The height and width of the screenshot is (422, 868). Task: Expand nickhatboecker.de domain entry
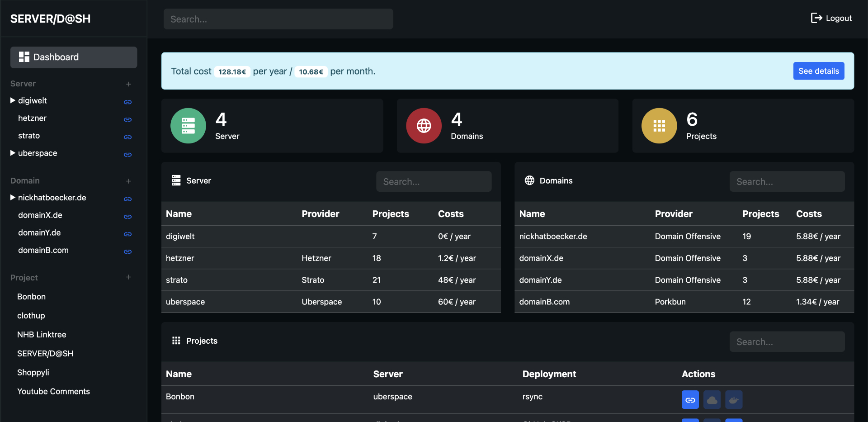pyautogui.click(x=13, y=198)
